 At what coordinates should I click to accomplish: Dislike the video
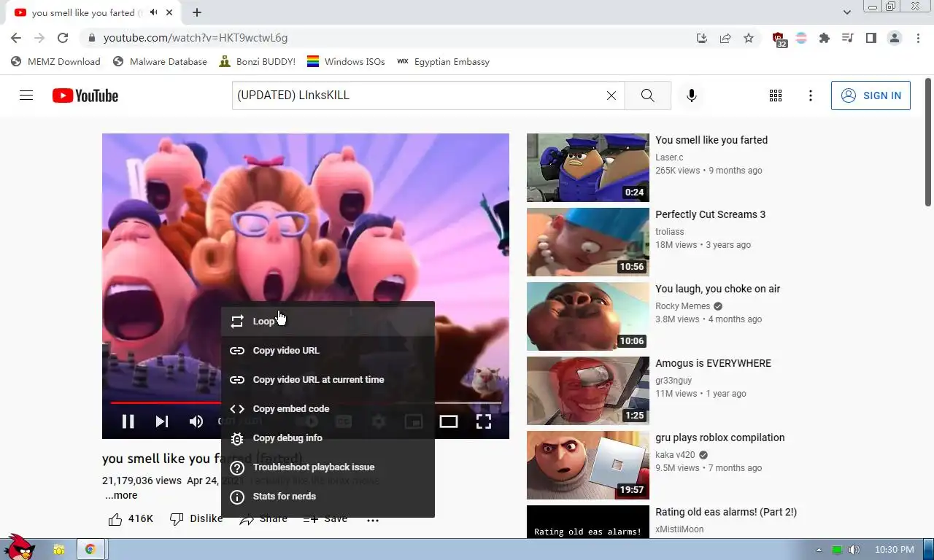(196, 518)
